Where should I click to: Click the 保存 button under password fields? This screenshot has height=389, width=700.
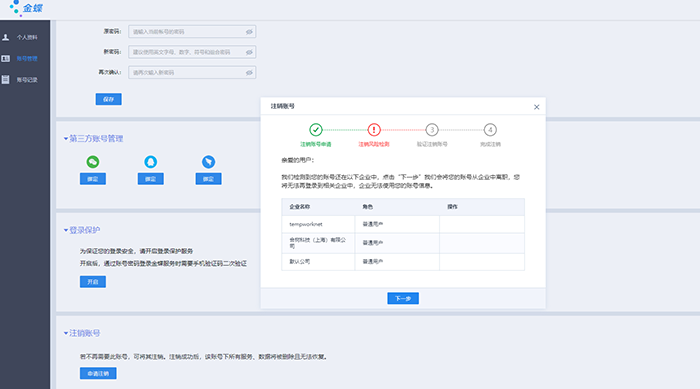click(x=108, y=99)
